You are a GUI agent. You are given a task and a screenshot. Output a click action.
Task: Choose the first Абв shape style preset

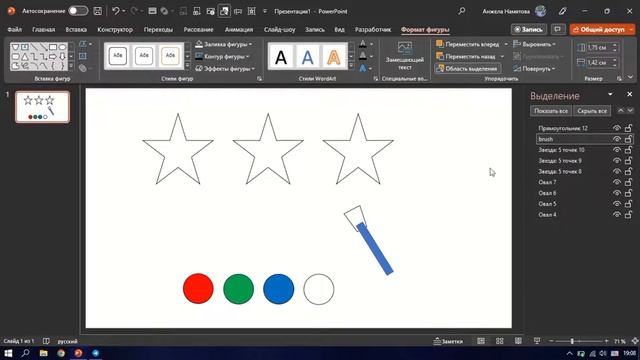(x=118, y=56)
